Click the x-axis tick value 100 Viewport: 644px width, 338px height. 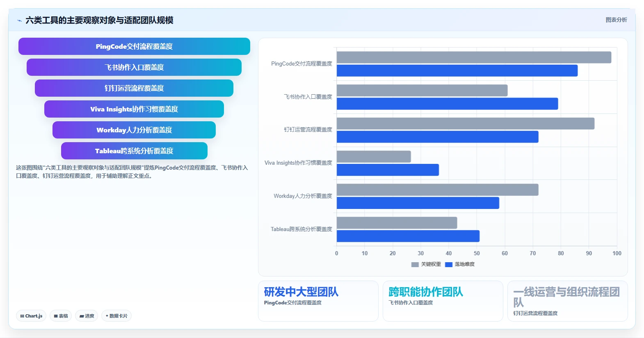(x=617, y=253)
